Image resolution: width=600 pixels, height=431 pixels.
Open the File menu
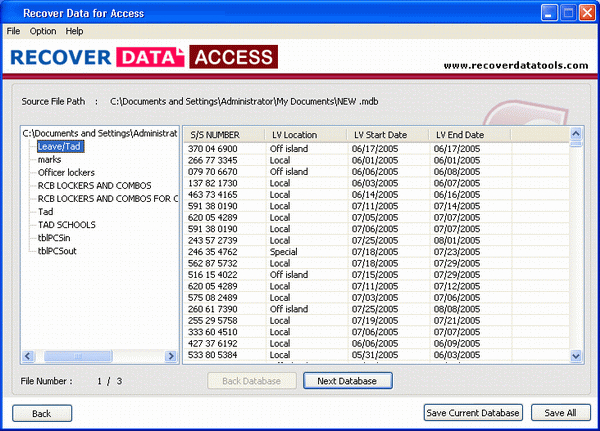[13, 31]
